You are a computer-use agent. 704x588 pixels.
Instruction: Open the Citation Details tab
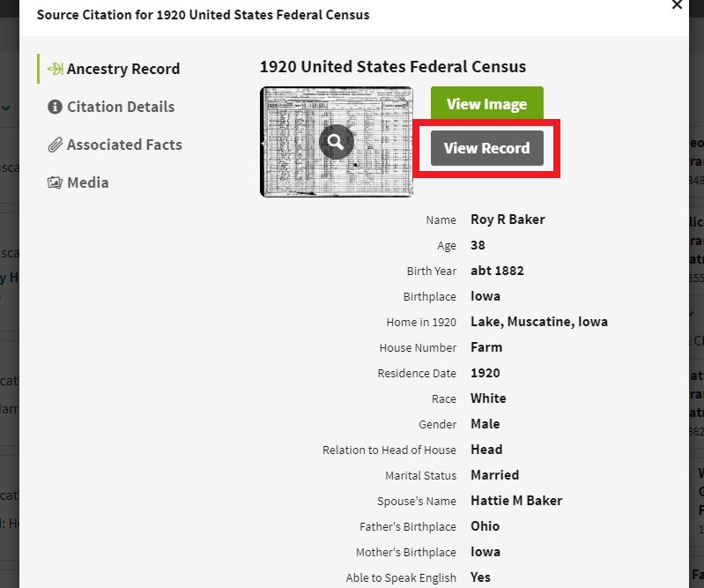[x=121, y=107]
